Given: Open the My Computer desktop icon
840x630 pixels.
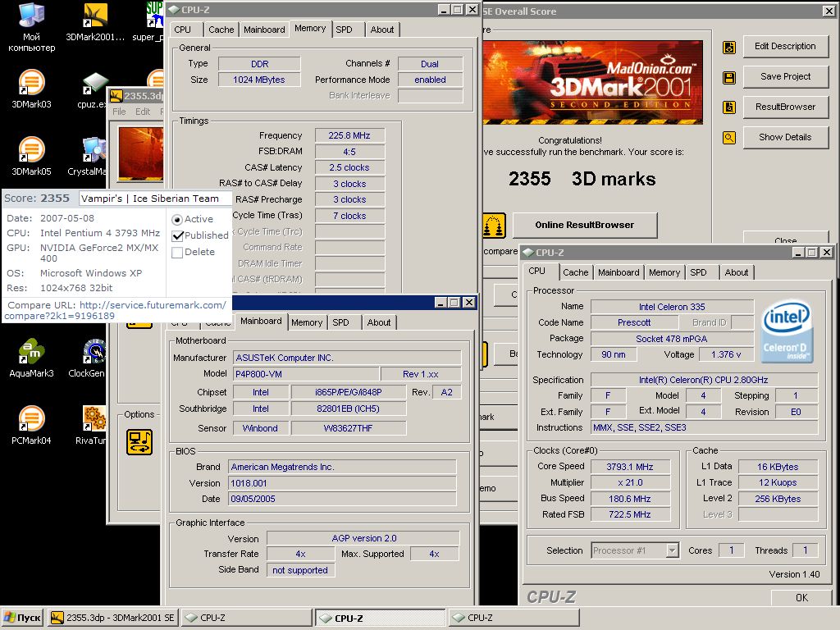Looking at the screenshot, I should click(x=31, y=27).
